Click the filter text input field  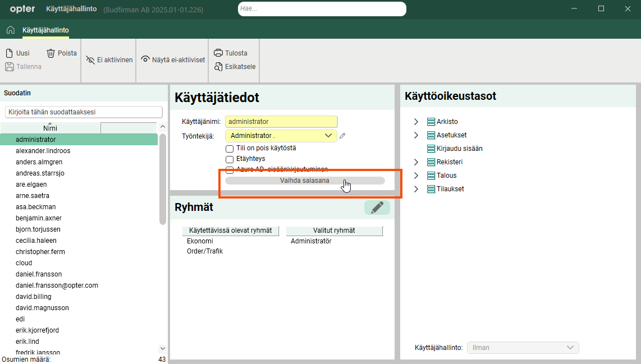pos(84,112)
